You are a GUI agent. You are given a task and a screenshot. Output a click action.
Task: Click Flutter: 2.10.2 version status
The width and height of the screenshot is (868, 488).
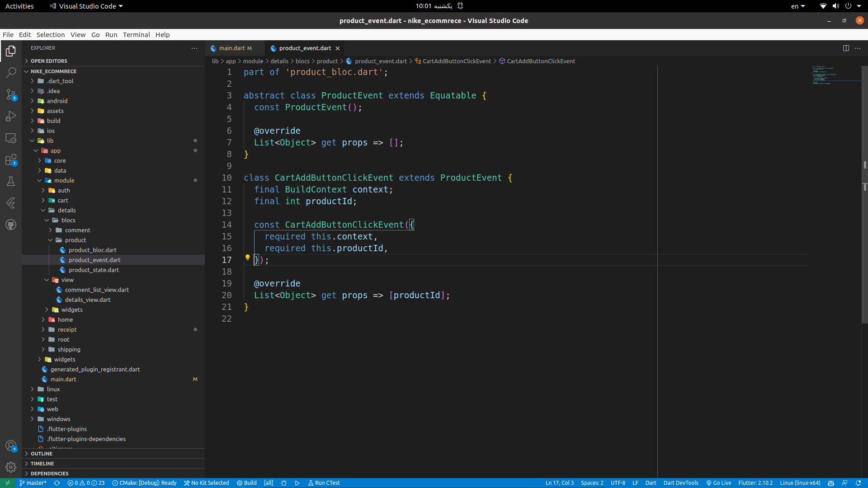pos(755,483)
